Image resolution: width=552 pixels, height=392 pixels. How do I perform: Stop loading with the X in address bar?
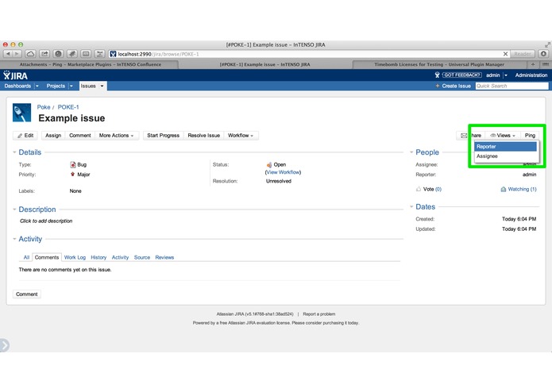point(505,54)
